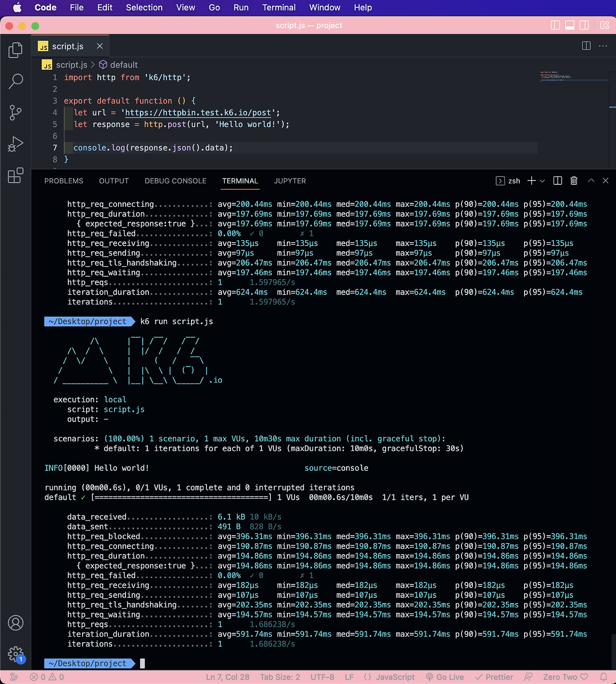The image size is (616, 684).
Task: Open the Go menu
Action: [x=215, y=7]
